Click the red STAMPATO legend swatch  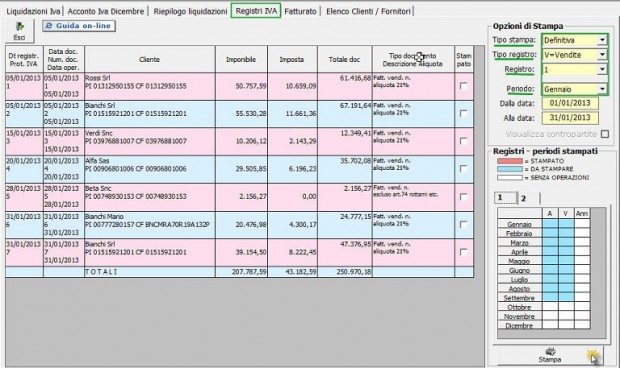click(510, 161)
